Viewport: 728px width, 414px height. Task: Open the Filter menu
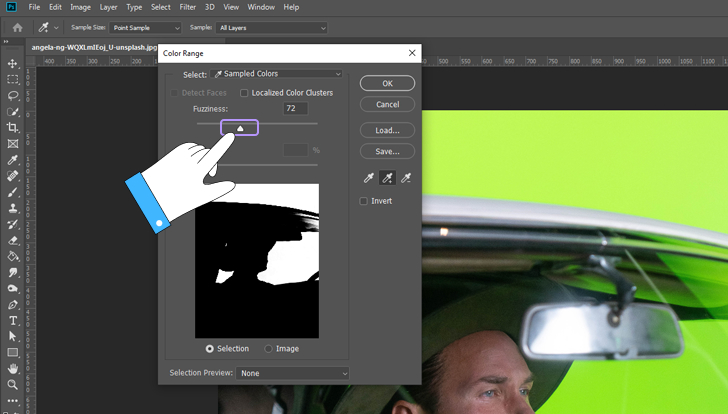pyautogui.click(x=188, y=7)
